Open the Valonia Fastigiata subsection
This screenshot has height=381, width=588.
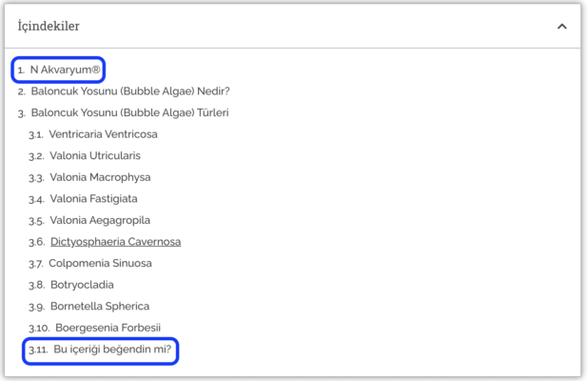(93, 198)
